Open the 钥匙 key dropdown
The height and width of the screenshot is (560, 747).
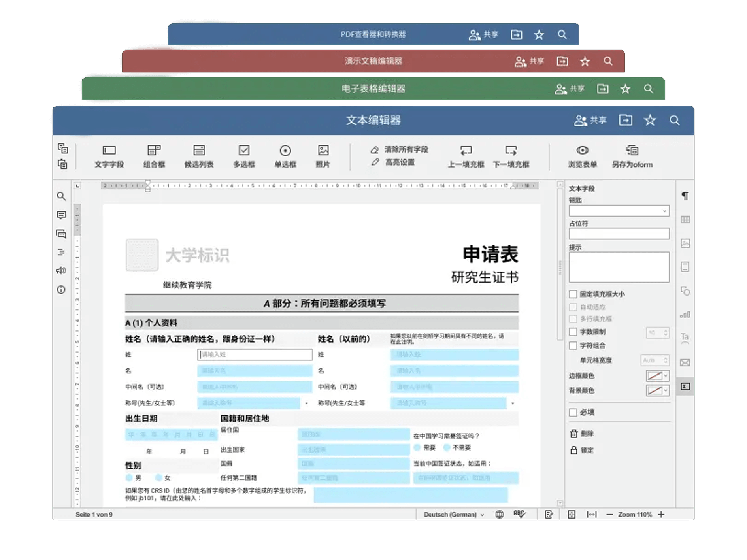[x=619, y=211]
